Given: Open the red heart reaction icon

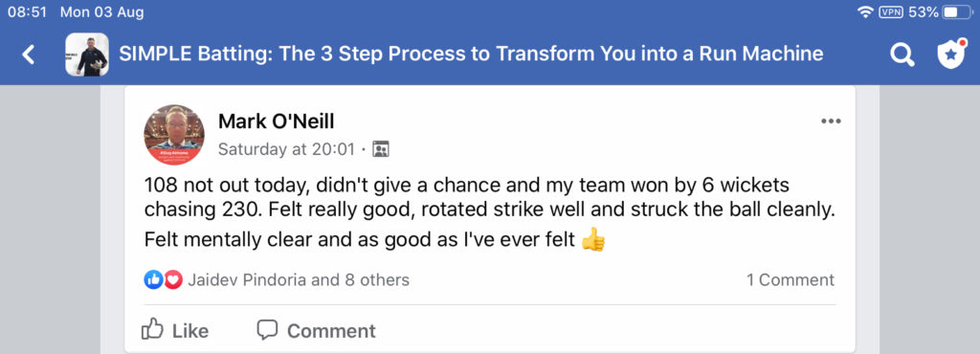Looking at the screenshot, I should (x=172, y=279).
